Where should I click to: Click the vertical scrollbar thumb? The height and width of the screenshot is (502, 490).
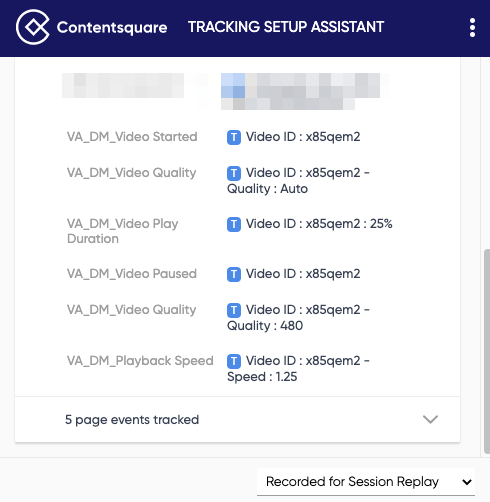[487, 351]
